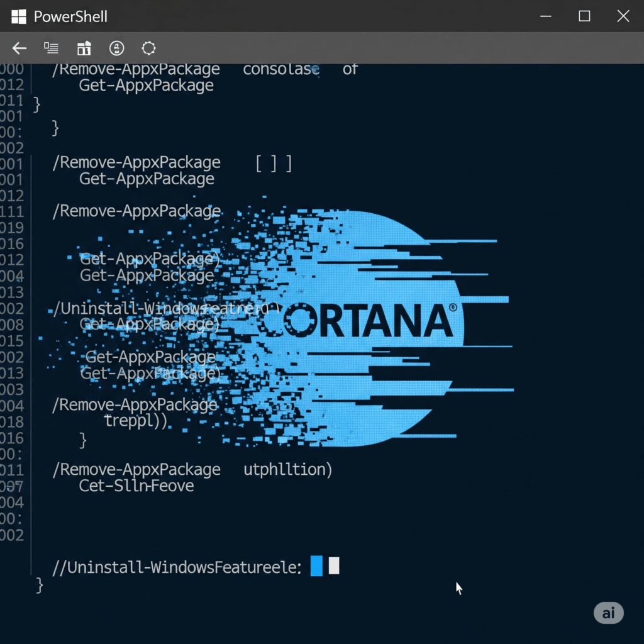Click line number 019
The height and width of the screenshot is (644, 644).
11,228
